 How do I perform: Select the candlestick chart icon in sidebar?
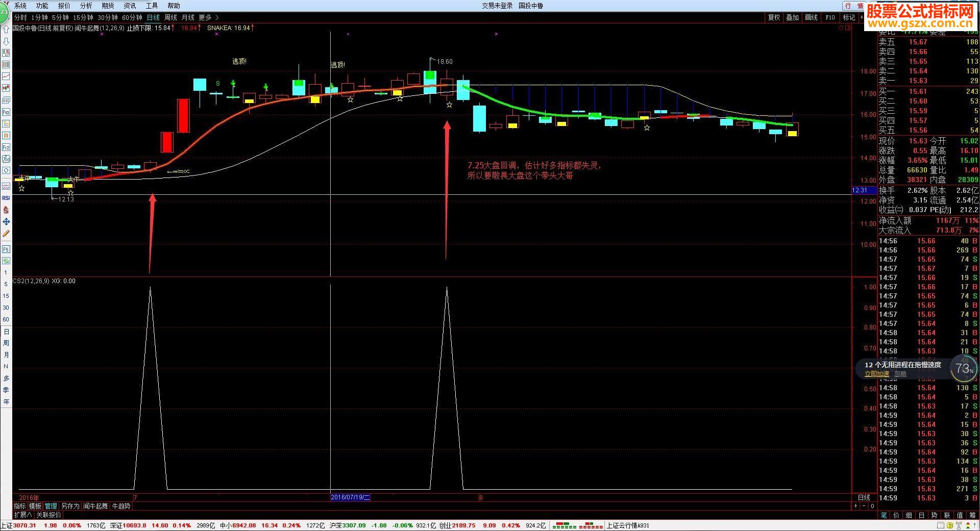pos(6,88)
